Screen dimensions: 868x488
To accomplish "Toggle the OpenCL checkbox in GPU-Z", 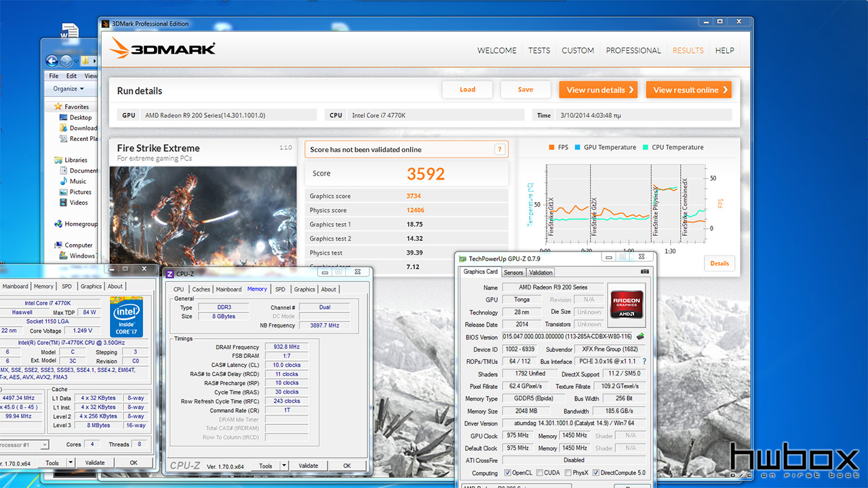I will tap(507, 473).
